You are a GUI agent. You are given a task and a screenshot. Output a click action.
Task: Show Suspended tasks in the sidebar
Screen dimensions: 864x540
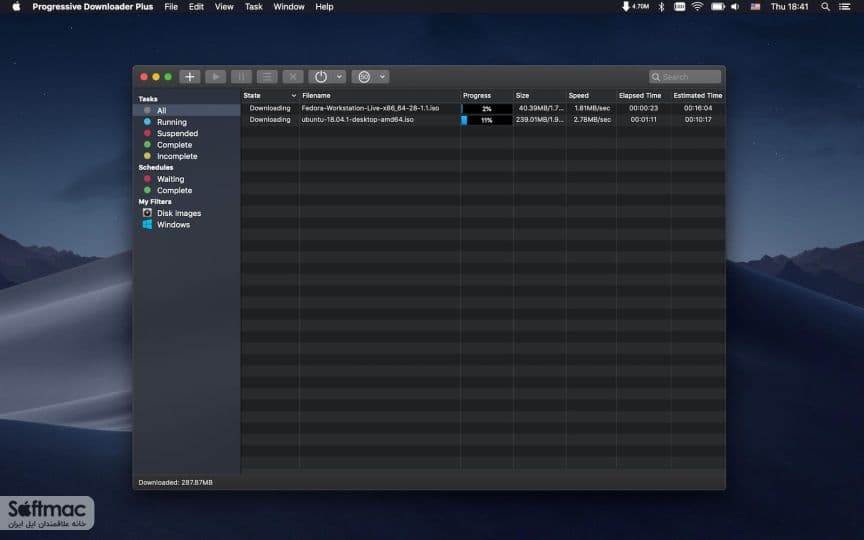177,133
